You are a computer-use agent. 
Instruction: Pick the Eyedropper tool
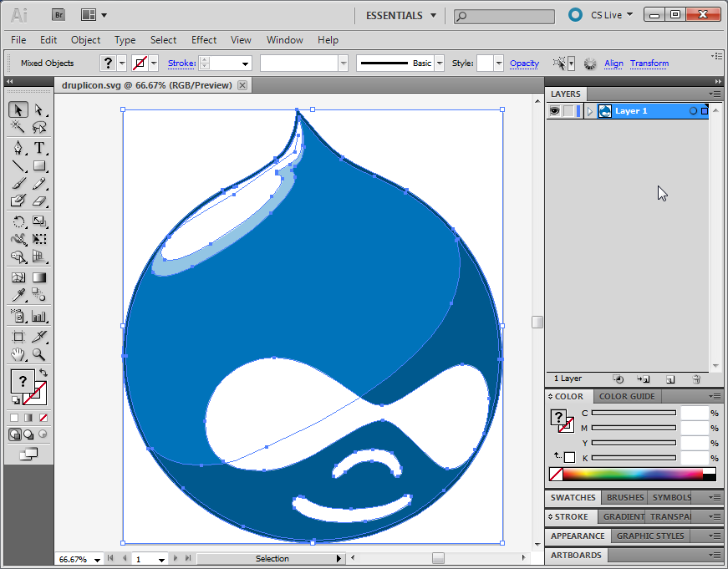(18, 296)
